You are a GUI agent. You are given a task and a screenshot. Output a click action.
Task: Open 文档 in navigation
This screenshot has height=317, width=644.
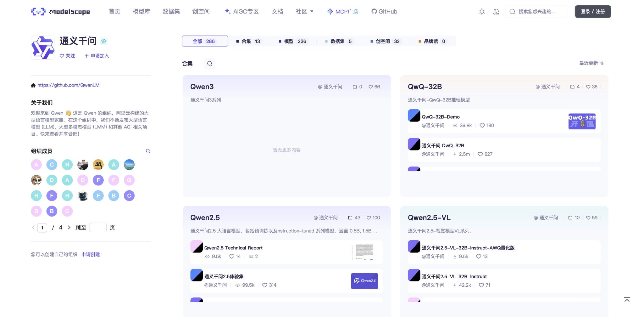pyautogui.click(x=277, y=12)
